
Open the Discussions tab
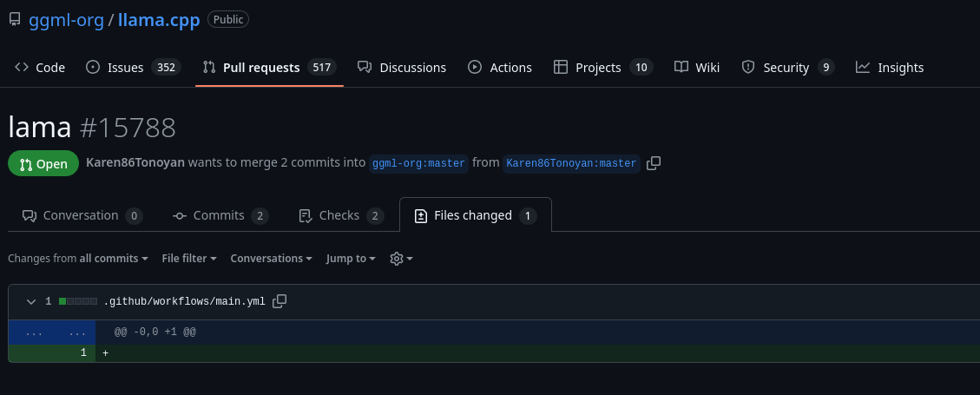(402, 68)
